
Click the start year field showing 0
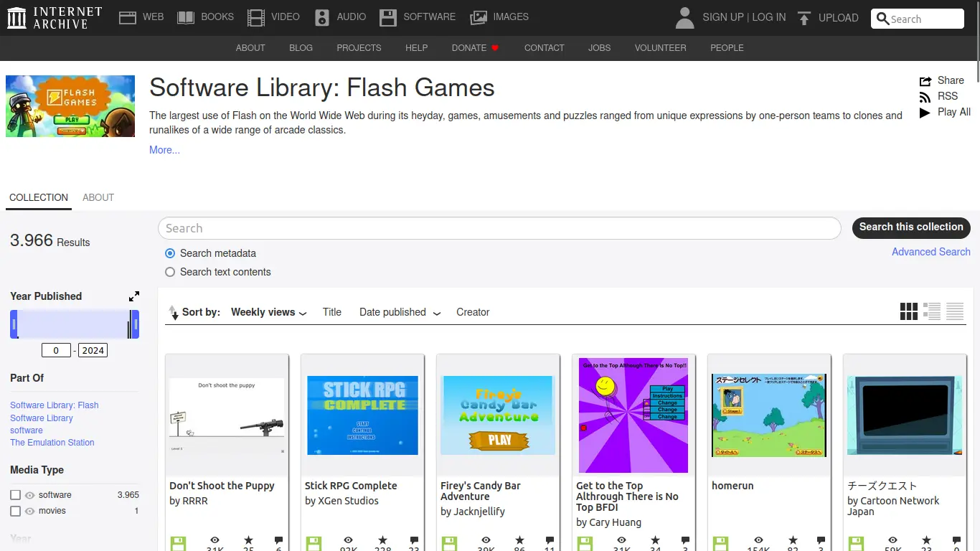pos(56,350)
